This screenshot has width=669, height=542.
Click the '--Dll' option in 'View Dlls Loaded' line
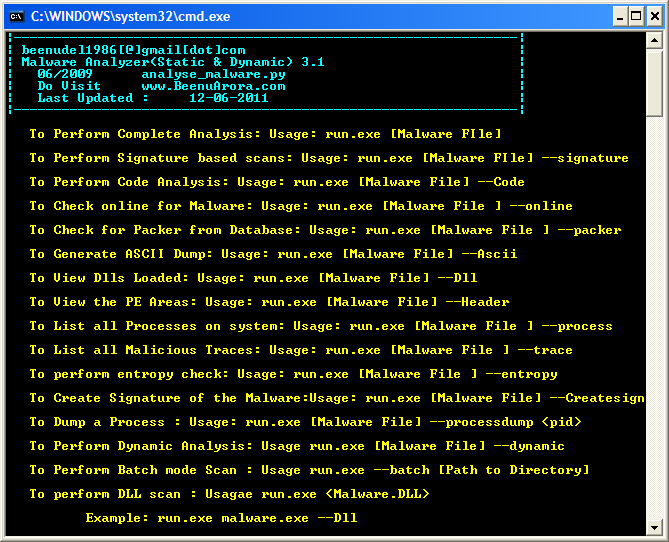(x=457, y=278)
